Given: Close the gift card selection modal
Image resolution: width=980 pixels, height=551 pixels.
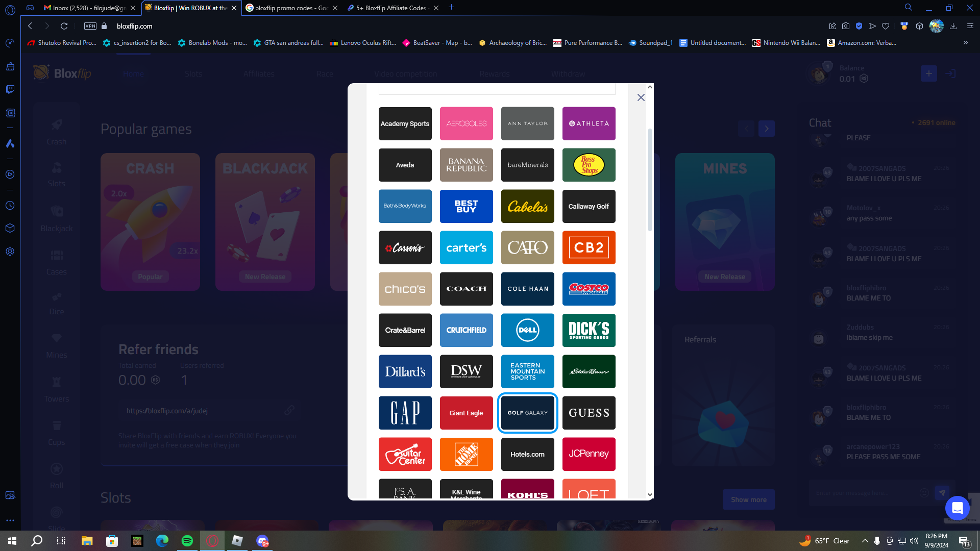Looking at the screenshot, I should click(641, 97).
